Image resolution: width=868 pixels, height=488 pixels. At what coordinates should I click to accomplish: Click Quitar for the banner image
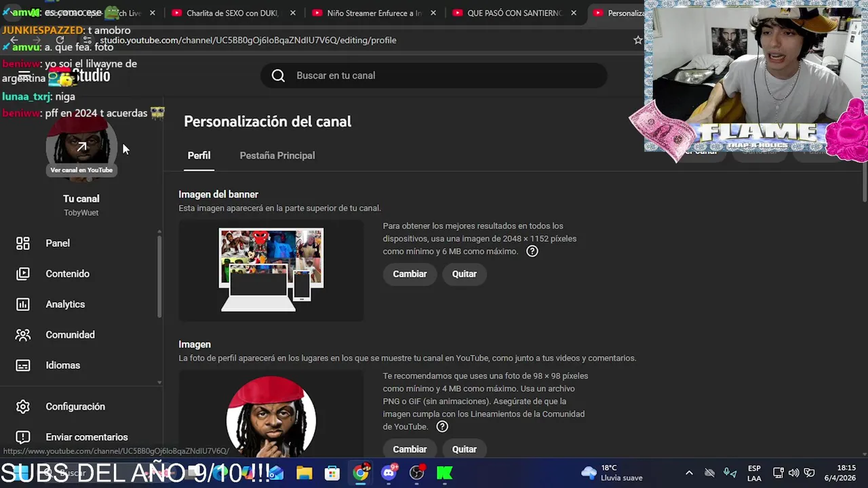[x=465, y=274]
